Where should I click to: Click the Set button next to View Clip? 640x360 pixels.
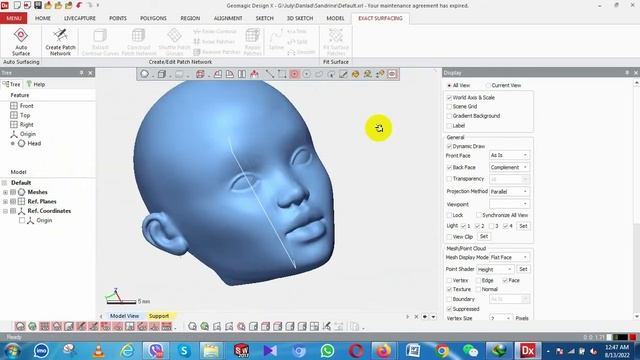coord(484,236)
